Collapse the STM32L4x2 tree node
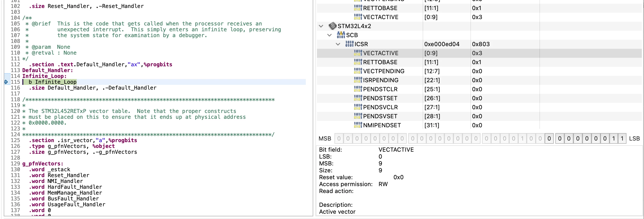644x219 pixels. (x=321, y=26)
